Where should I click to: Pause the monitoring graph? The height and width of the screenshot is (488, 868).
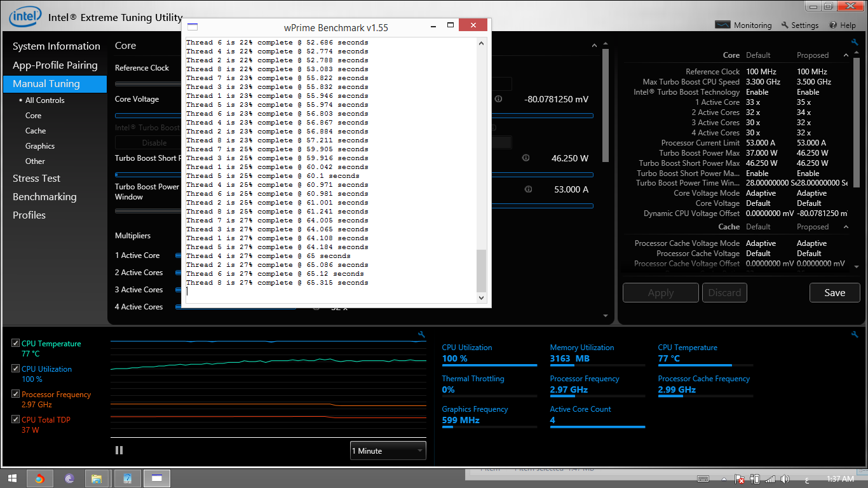[x=119, y=450]
